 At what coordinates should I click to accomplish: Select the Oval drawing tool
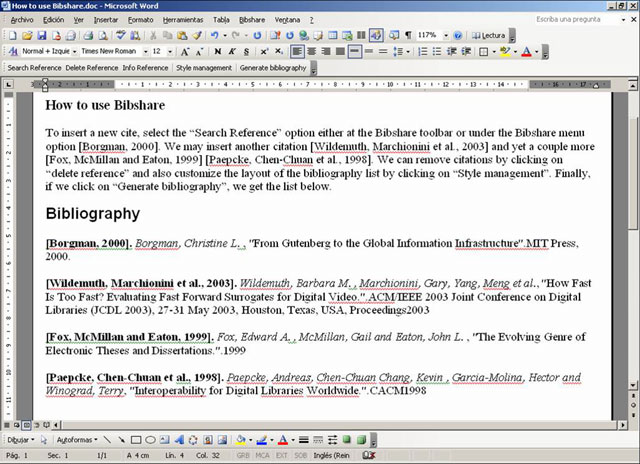(150, 440)
